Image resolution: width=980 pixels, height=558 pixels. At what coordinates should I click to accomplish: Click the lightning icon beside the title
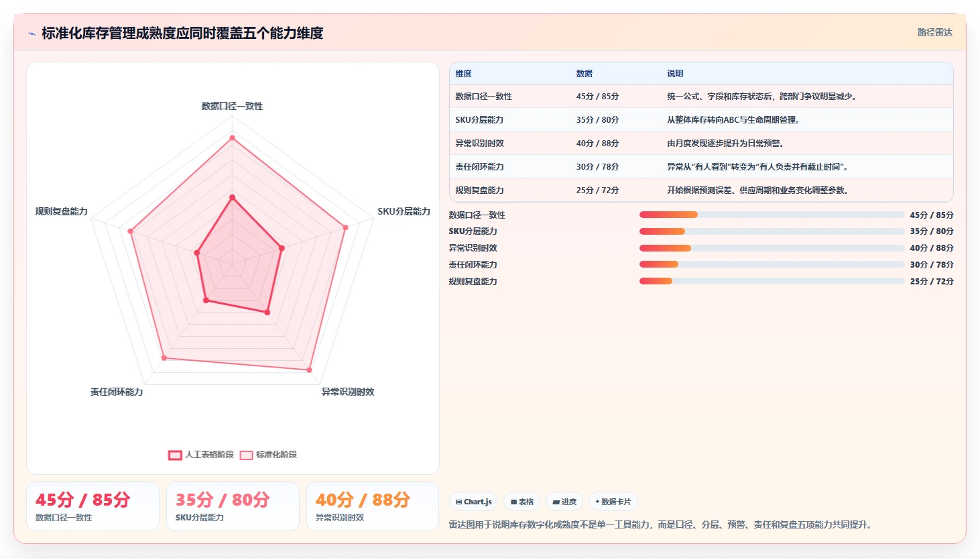[32, 34]
